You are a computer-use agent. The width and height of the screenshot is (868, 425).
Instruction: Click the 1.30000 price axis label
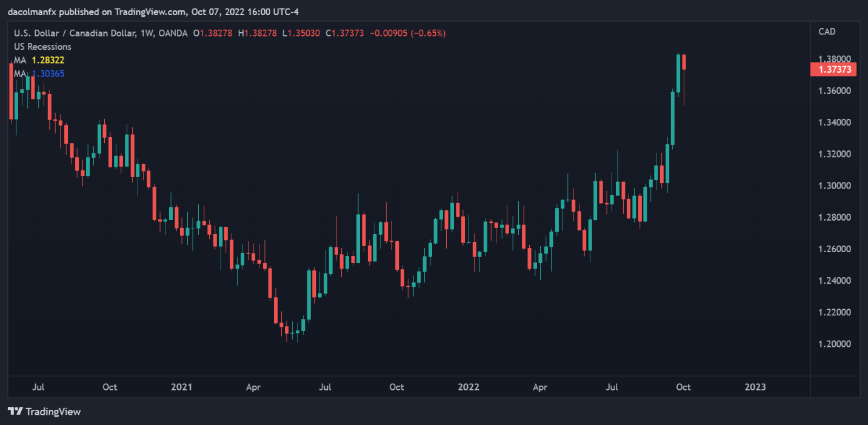pos(835,186)
